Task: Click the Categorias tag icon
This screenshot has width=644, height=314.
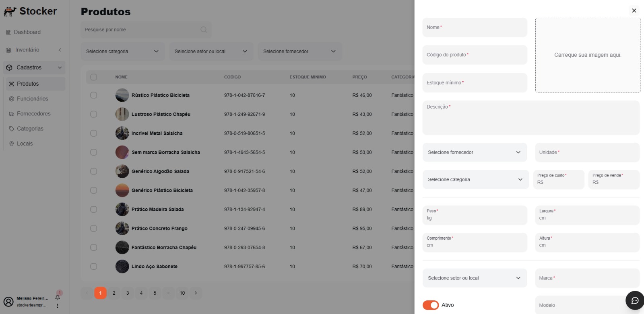Action: [12, 129]
